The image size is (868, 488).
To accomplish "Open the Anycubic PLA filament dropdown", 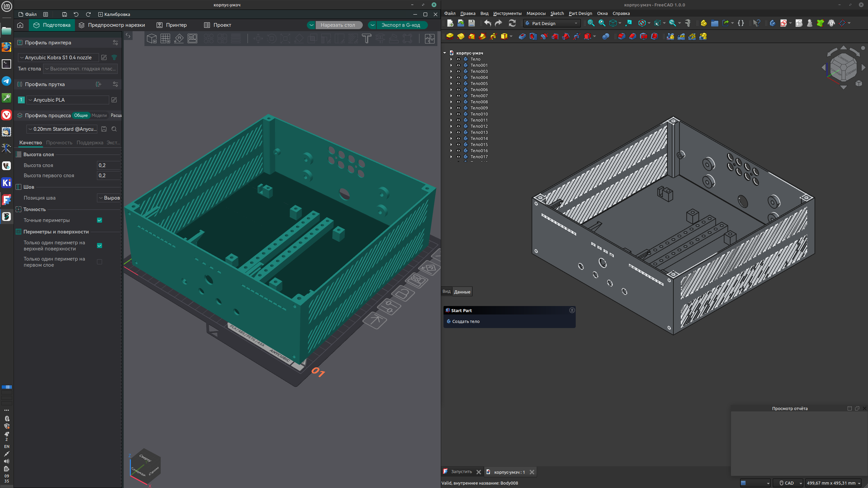I will click(68, 100).
